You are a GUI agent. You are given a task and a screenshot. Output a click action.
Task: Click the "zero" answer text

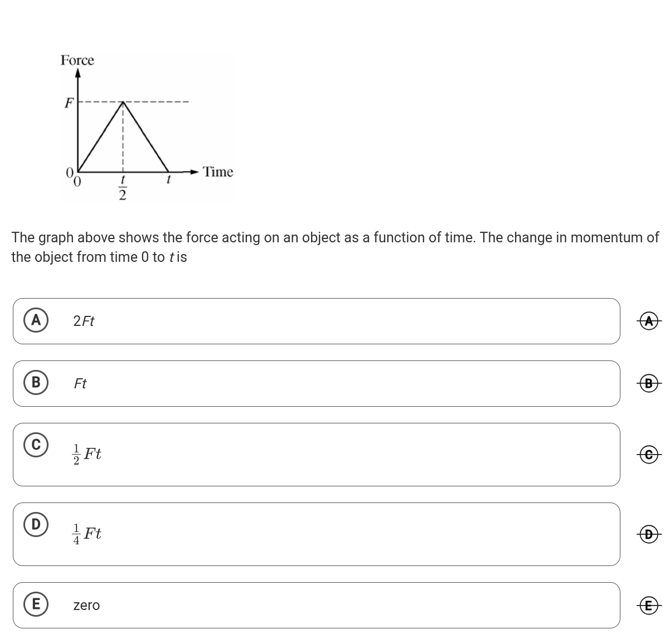(86, 606)
